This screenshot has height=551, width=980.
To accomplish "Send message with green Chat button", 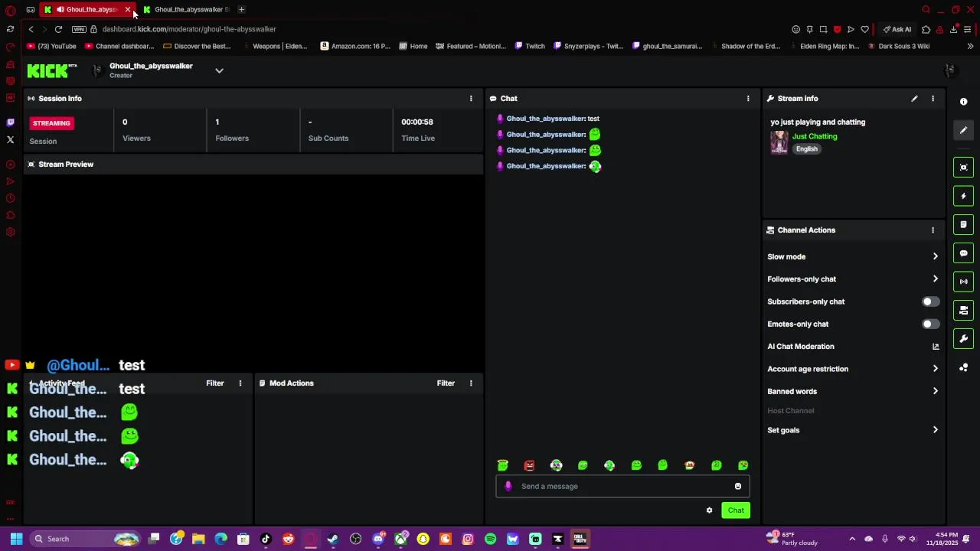I will pyautogui.click(x=736, y=510).
